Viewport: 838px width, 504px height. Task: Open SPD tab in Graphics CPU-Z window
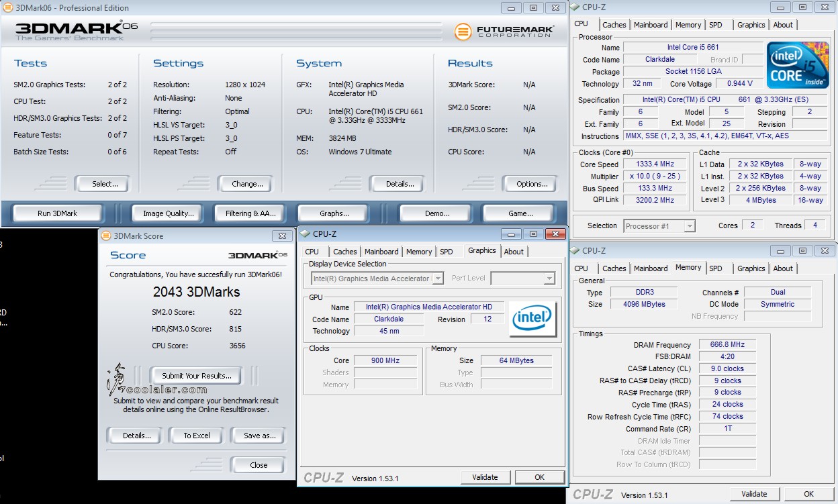pos(447,252)
